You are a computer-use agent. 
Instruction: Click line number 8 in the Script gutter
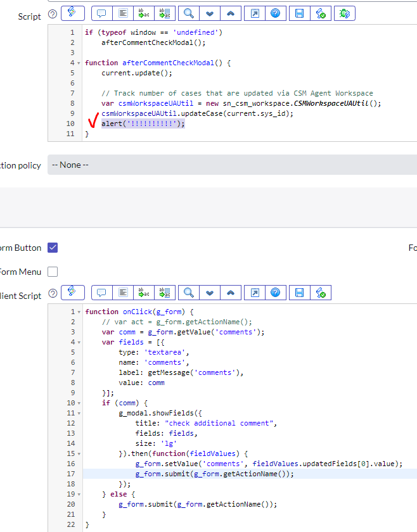click(x=72, y=103)
